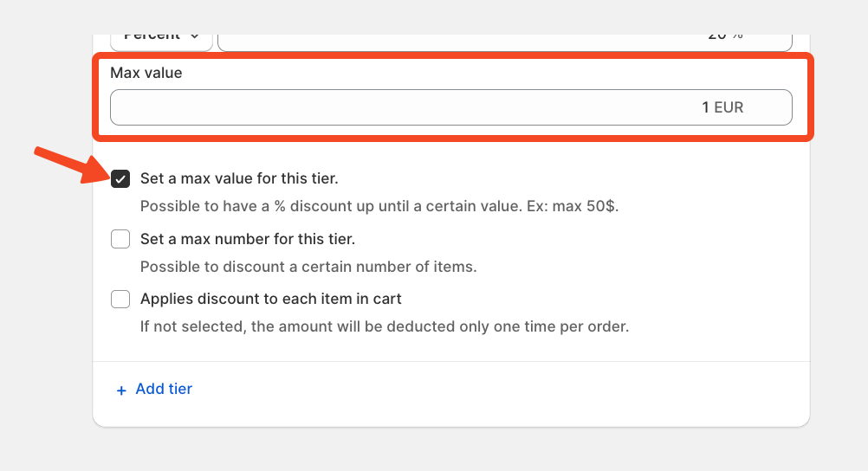Enable the 'Set a max number for this tier' checkbox
This screenshot has width=868, height=471.
point(120,239)
